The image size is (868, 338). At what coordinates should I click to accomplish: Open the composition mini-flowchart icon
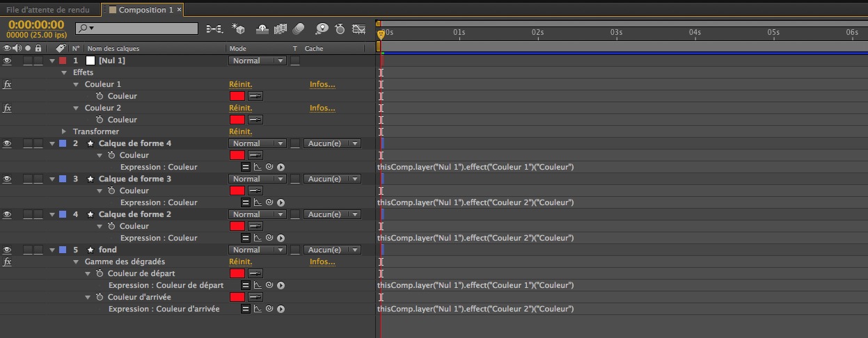[214, 29]
